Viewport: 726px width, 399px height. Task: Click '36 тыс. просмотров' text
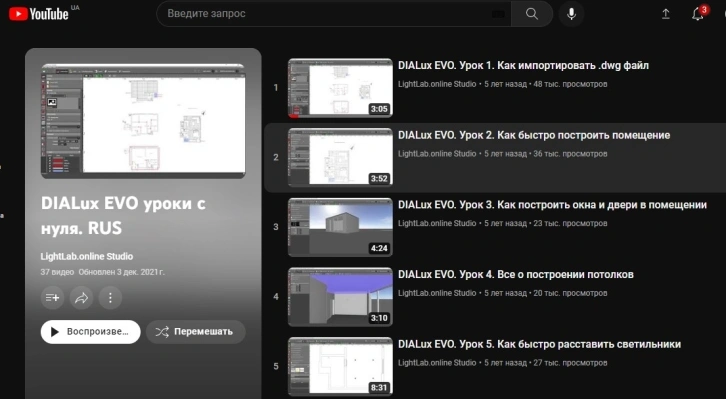point(570,154)
